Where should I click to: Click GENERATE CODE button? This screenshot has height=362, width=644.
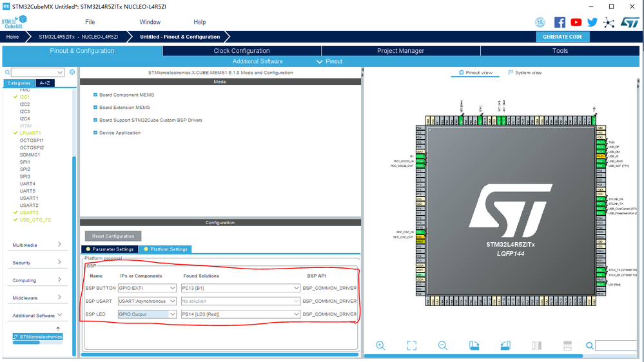pyautogui.click(x=562, y=37)
